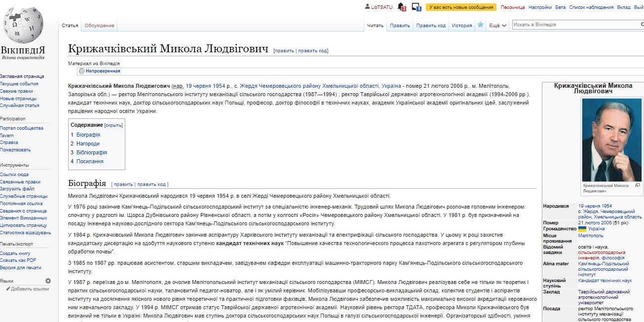
Task: Open Элемент Викиданных link
Action: coord(24,218)
